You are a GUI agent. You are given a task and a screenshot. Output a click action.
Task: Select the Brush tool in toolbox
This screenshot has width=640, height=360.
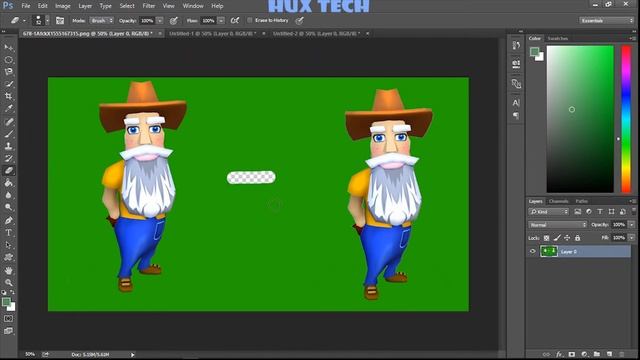tap(9, 134)
